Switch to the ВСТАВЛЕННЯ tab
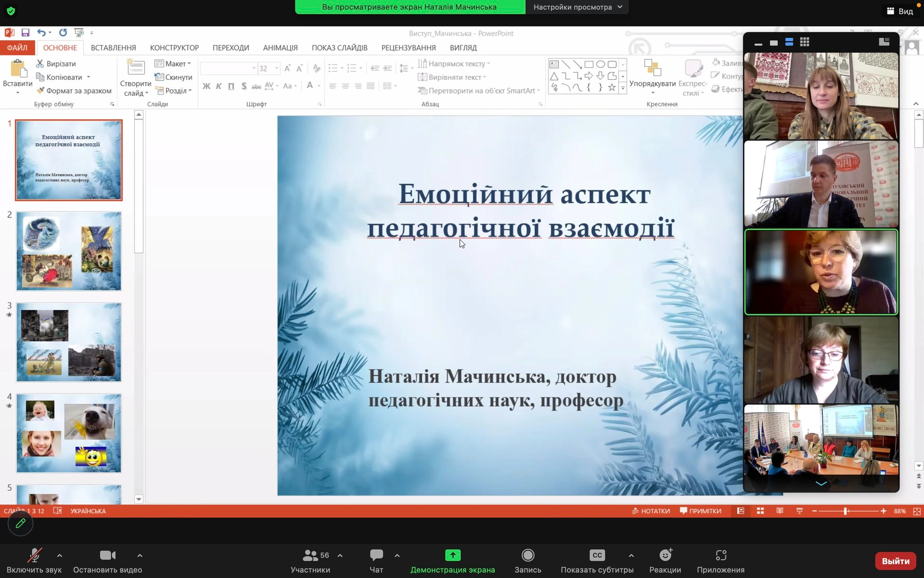This screenshot has height=578, width=924. [113, 47]
